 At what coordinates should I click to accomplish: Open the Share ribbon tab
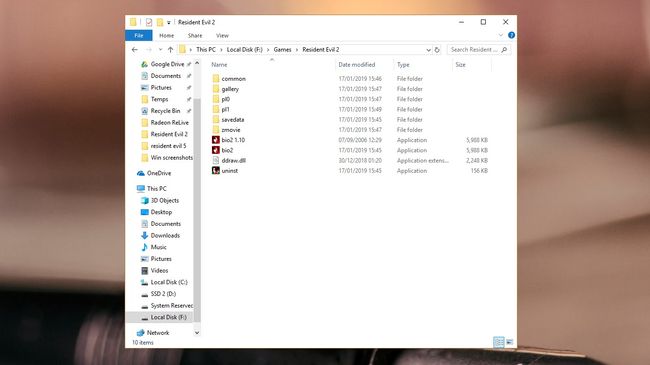[195, 36]
